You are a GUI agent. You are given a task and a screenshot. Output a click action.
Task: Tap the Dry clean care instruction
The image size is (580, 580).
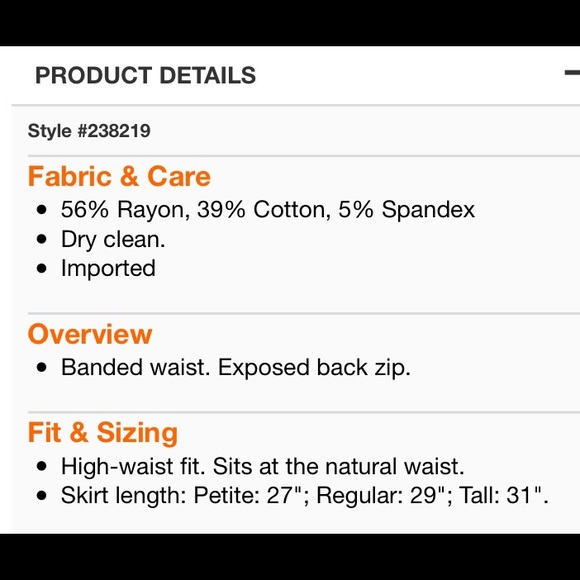coord(113,240)
